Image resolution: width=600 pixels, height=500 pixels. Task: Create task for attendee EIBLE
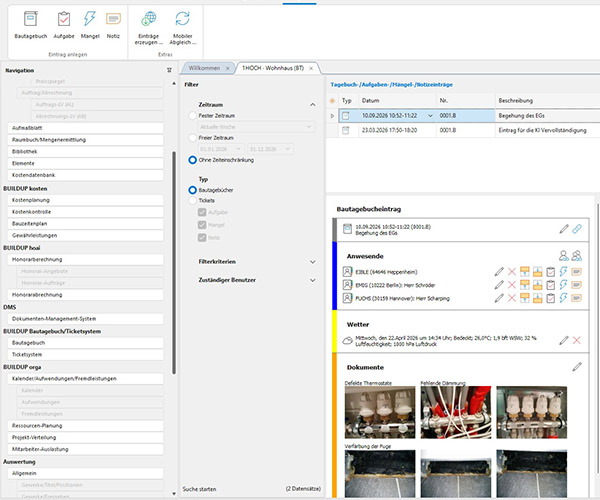pyautogui.click(x=550, y=272)
